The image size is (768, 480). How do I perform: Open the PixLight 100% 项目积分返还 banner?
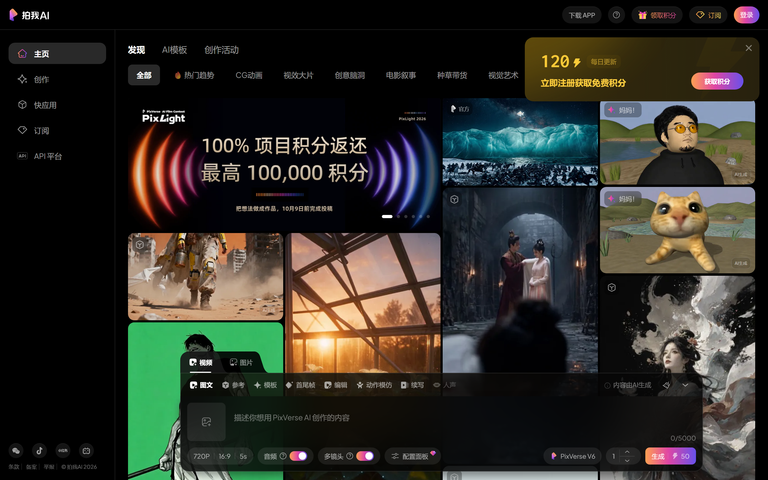click(x=284, y=164)
